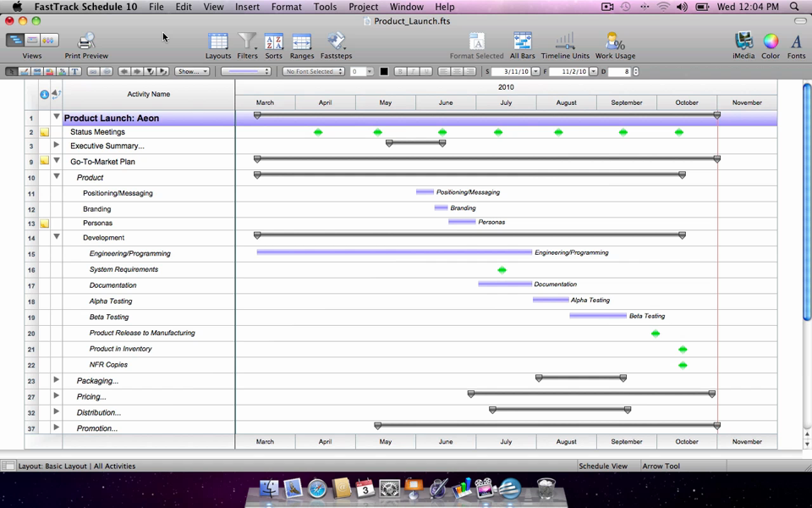The height and width of the screenshot is (508, 812).
Task: Click the finish date field 11/2/10
Action: click(x=568, y=71)
